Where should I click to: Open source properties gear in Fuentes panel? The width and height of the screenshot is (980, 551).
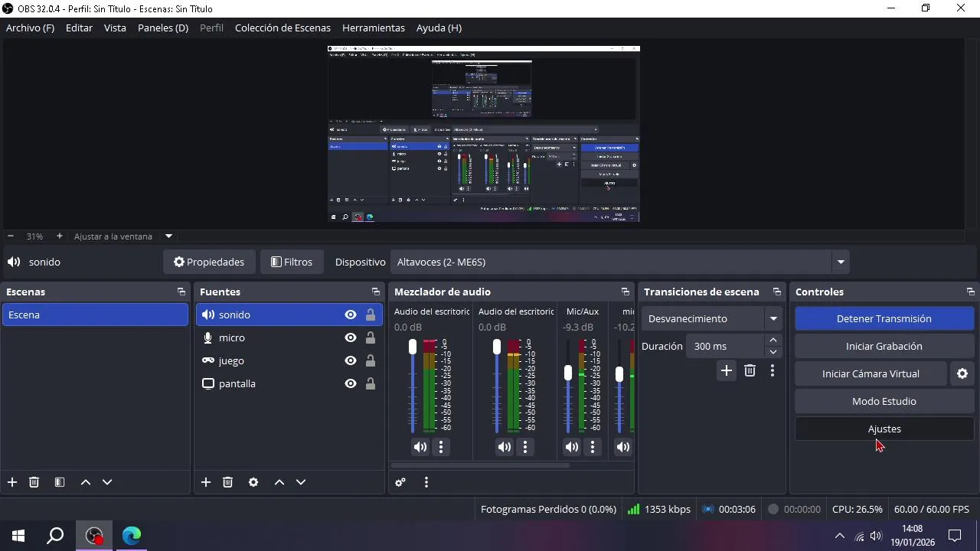coord(253,482)
